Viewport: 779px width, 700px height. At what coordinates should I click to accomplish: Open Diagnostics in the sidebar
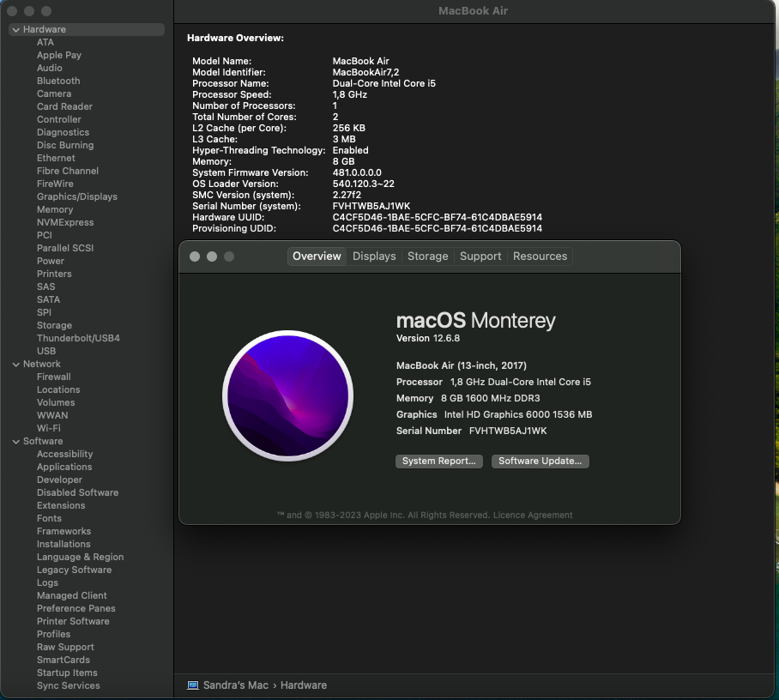click(63, 133)
